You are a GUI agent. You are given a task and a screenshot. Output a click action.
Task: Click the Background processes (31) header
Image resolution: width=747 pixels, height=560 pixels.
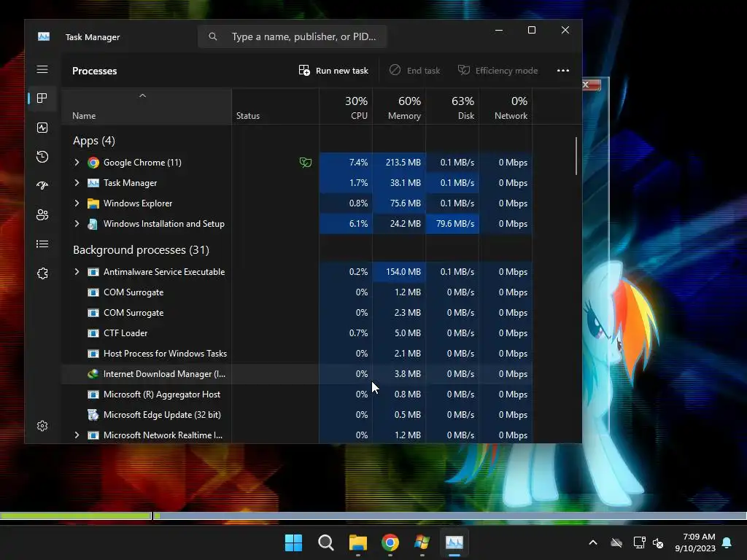pos(141,250)
